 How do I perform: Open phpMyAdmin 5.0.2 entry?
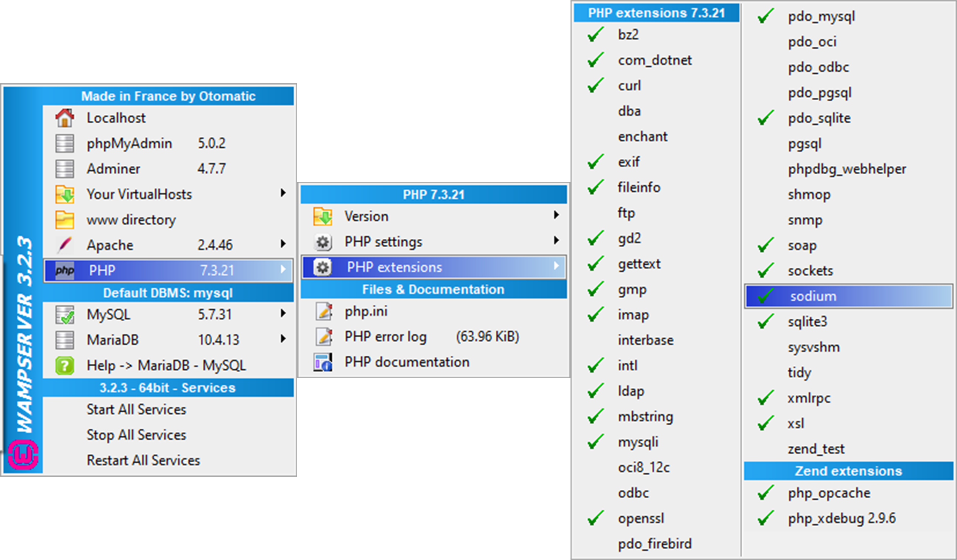click(168, 144)
